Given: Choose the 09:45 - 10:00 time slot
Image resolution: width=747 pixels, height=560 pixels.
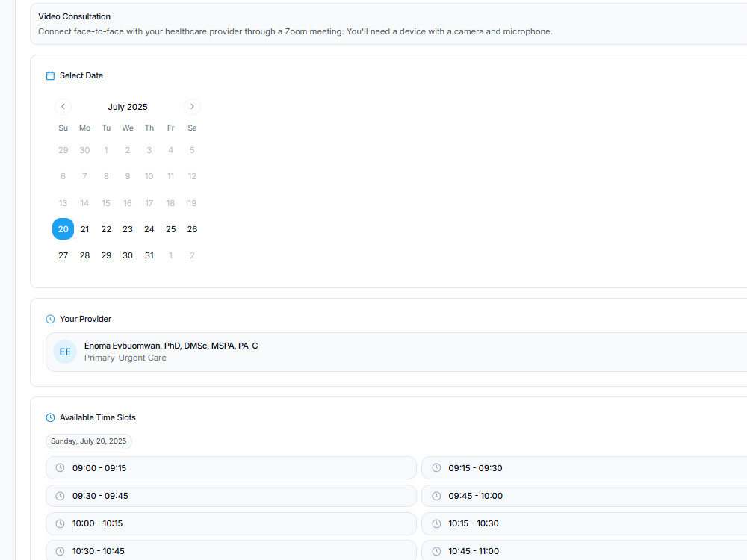Looking at the screenshot, I should [585, 496].
